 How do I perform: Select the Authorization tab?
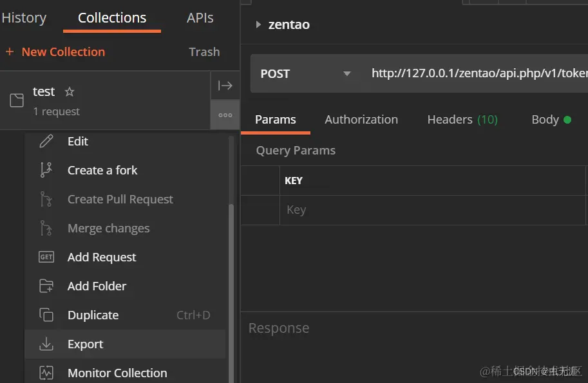[361, 120]
